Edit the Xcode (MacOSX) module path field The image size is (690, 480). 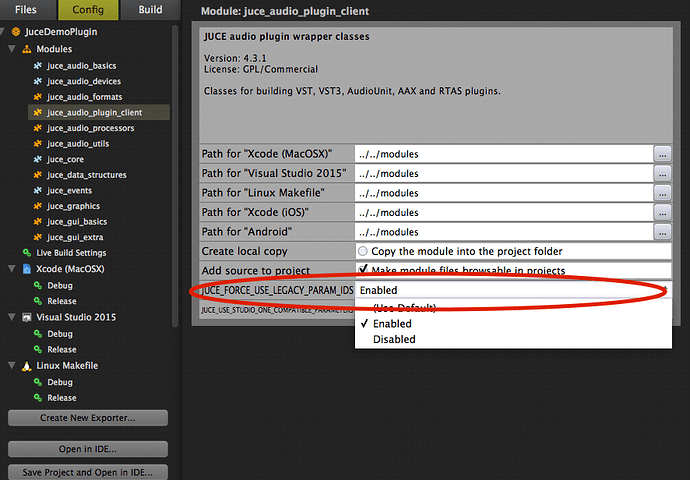point(504,154)
